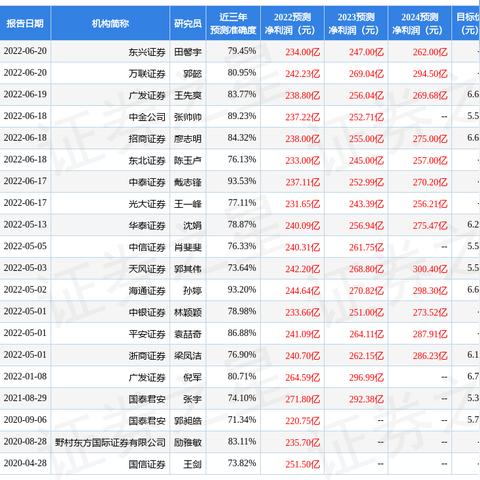Click the date 2022-06-19
This screenshot has height=480, width=480.
pyautogui.click(x=25, y=94)
